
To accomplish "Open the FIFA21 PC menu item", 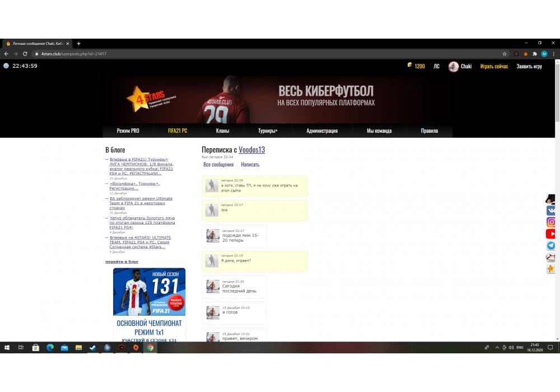I will pos(178,130).
